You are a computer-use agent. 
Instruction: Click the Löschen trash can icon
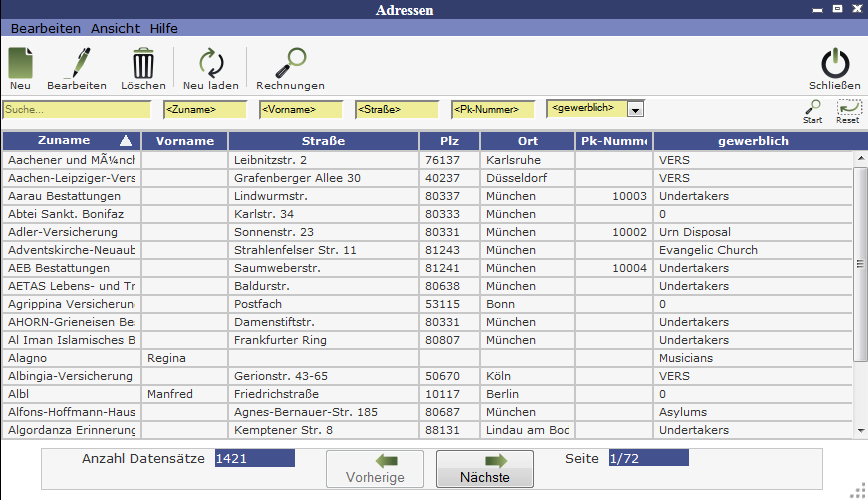[143, 66]
